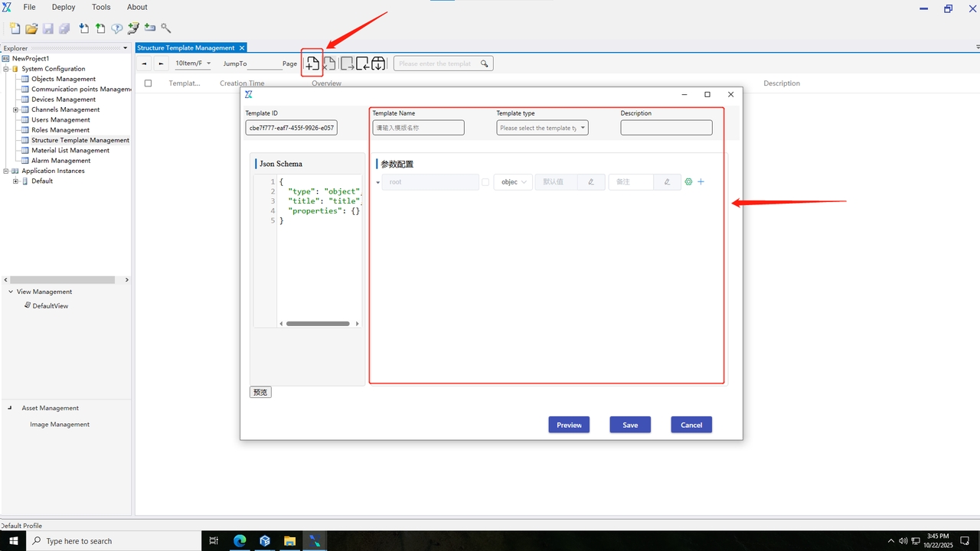Image resolution: width=980 pixels, height=551 pixels.
Task: Click the Json Schema horizontal scrollbar
Action: (318, 324)
